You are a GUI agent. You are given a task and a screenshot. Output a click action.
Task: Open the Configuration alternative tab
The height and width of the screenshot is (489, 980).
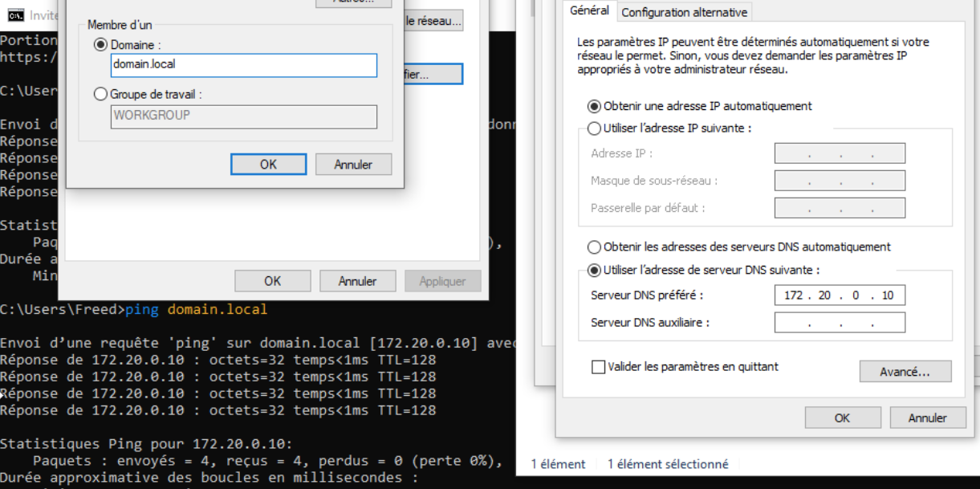pyautogui.click(x=684, y=12)
